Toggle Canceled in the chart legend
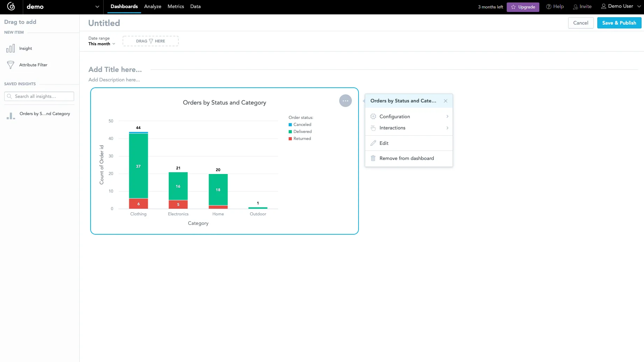 pyautogui.click(x=300, y=125)
